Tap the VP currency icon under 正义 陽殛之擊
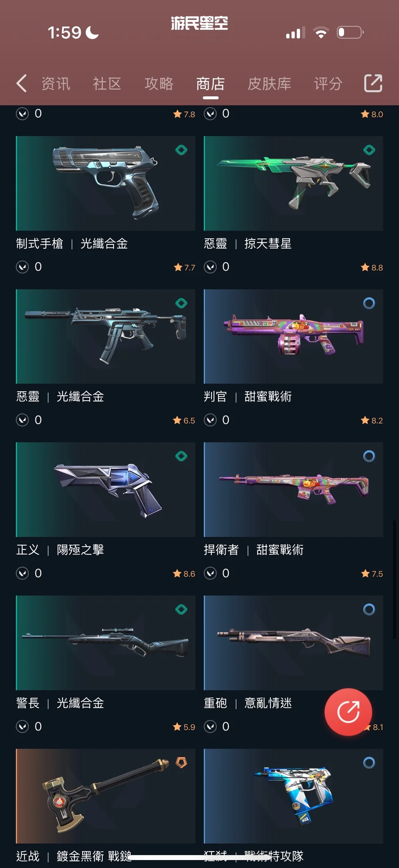 tap(22, 573)
